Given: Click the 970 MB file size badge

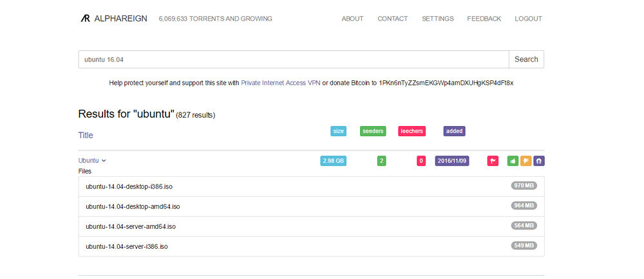Looking at the screenshot, I should click(x=524, y=186).
